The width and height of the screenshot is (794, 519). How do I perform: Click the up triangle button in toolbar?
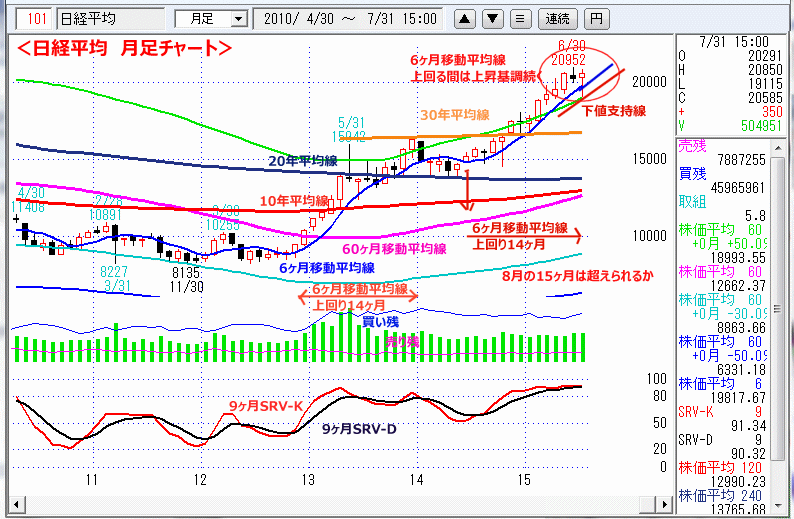(x=464, y=20)
